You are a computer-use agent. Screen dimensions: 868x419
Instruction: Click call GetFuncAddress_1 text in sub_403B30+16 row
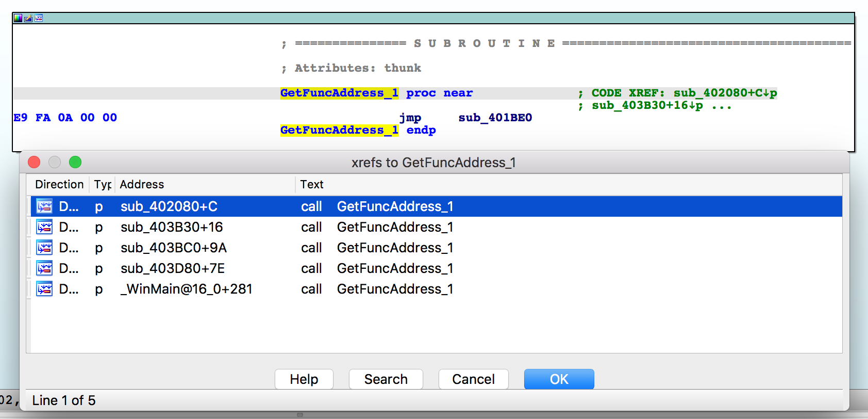(377, 227)
